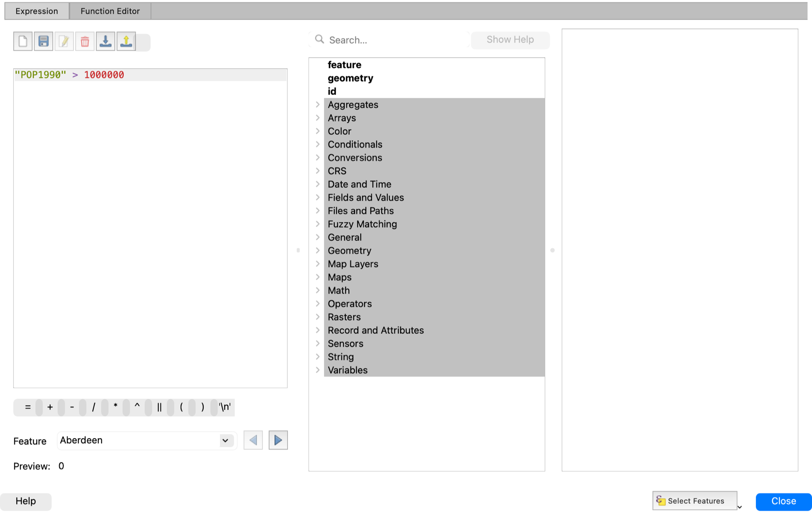
Task: Import user expressions with the download arrow icon
Action: [x=106, y=41]
